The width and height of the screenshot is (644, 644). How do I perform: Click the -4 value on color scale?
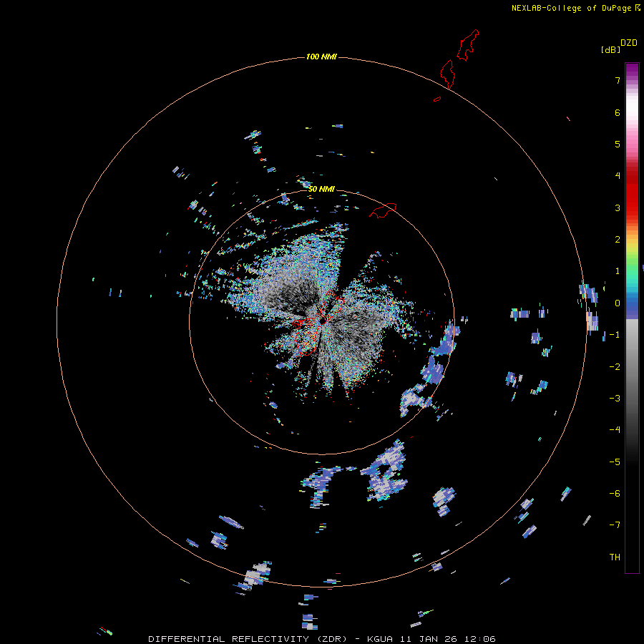(615, 429)
